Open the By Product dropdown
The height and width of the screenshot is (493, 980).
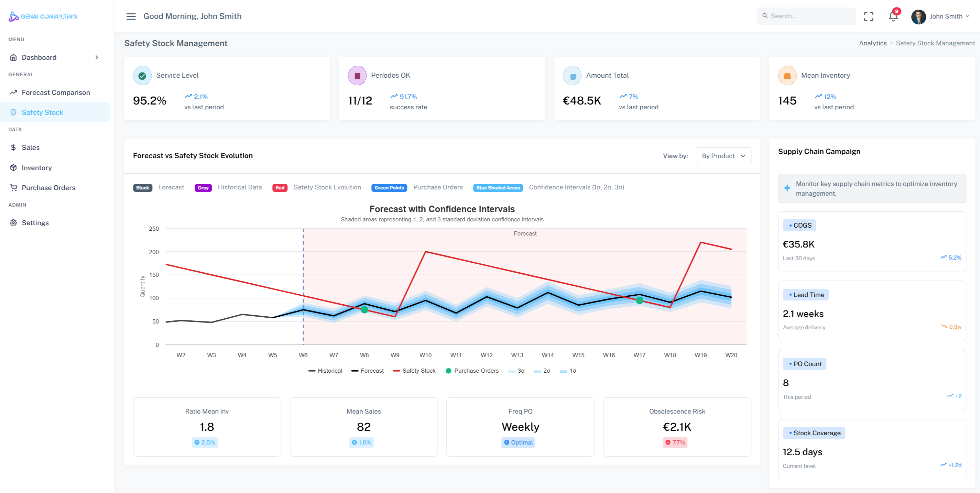tap(723, 156)
